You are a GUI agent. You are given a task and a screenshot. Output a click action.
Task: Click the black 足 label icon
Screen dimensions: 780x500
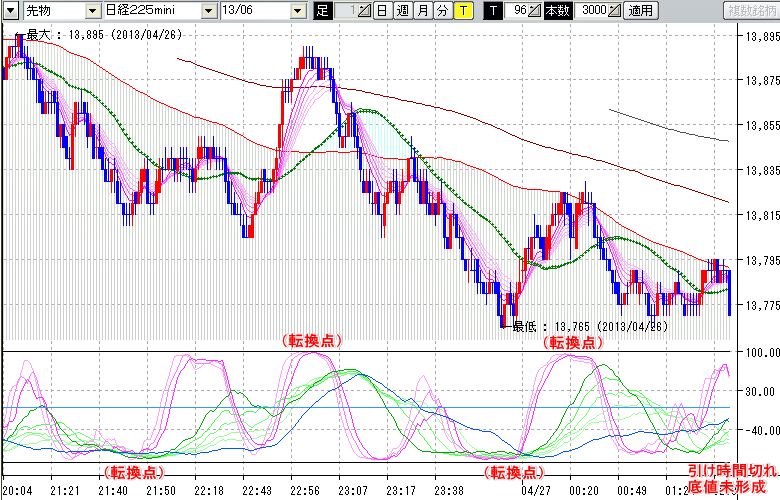321,10
